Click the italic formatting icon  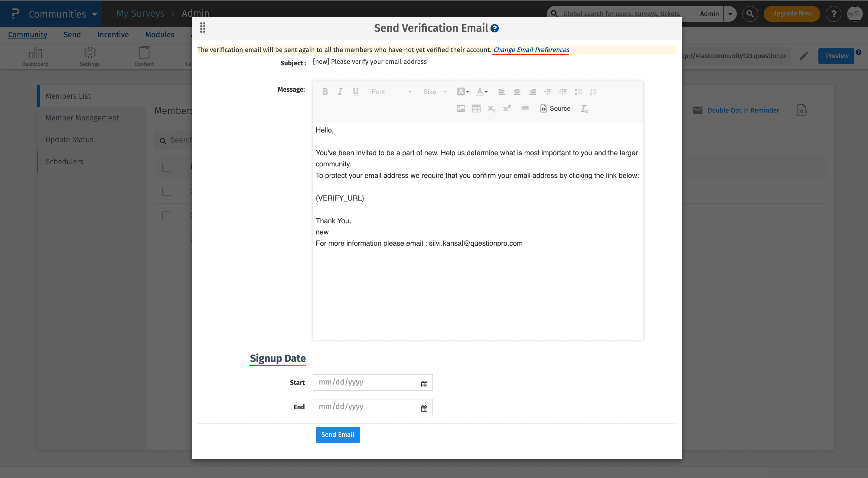340,92
